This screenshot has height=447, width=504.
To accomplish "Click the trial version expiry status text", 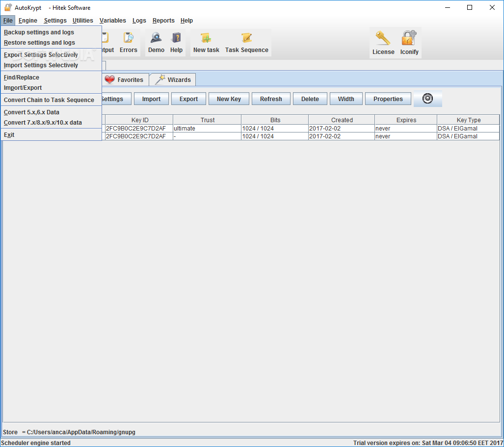I will tap(428, 443).
